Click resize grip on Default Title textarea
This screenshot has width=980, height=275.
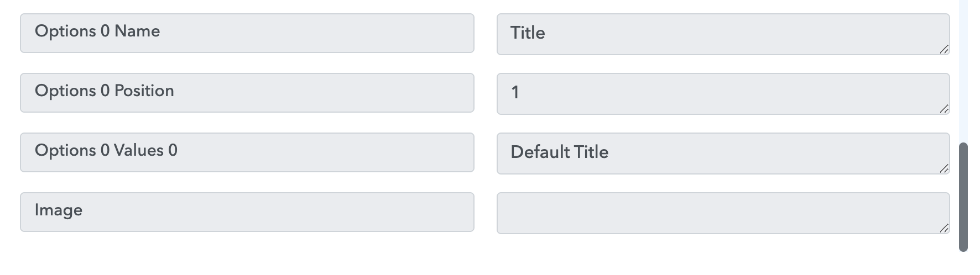click(x=944, y=169)
